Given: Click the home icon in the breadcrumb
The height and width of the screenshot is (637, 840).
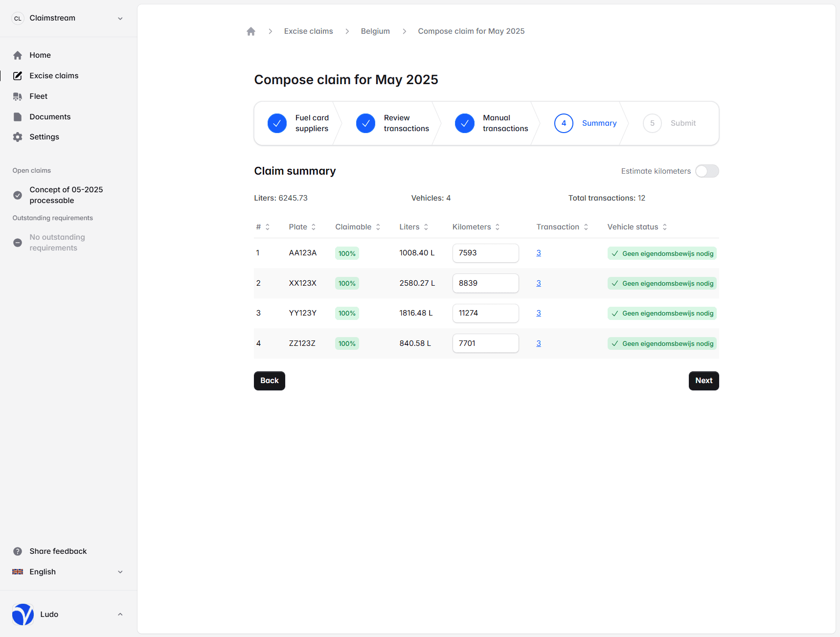Looking at the screenshot, I should coord(251,31).
